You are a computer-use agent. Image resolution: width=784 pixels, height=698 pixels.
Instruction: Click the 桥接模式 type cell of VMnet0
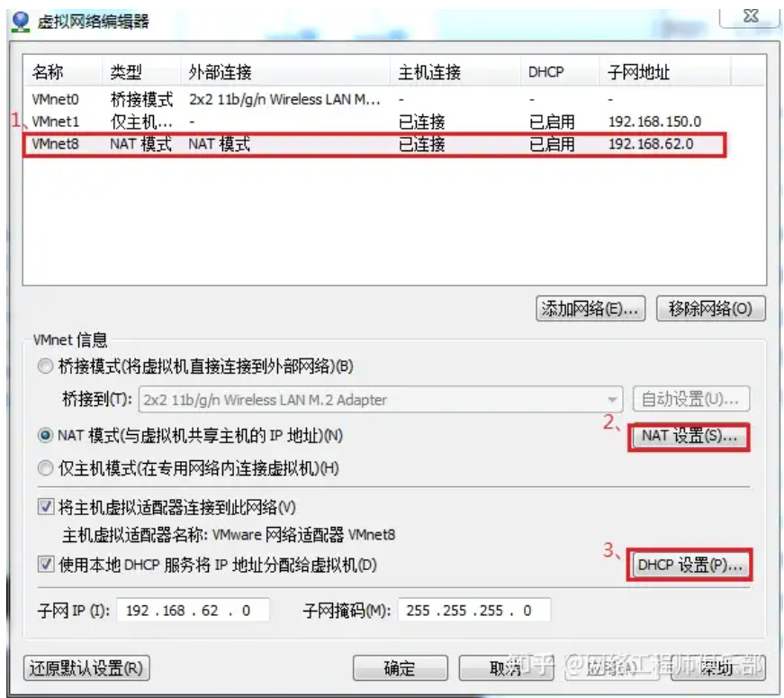point(141,99)
